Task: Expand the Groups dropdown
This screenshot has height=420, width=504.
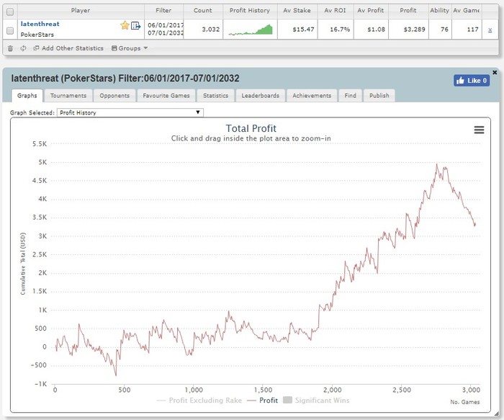Action: click(130, 48)
